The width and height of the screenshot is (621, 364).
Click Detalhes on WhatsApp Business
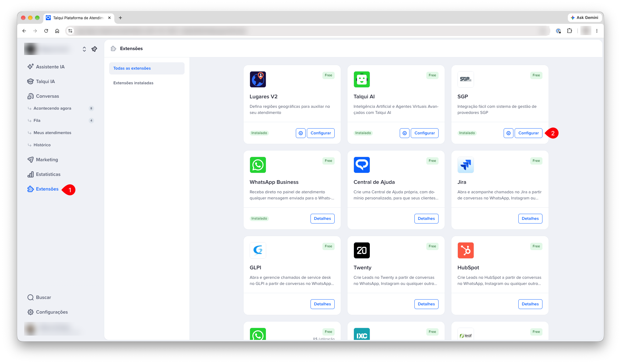[x=322, y=219]
